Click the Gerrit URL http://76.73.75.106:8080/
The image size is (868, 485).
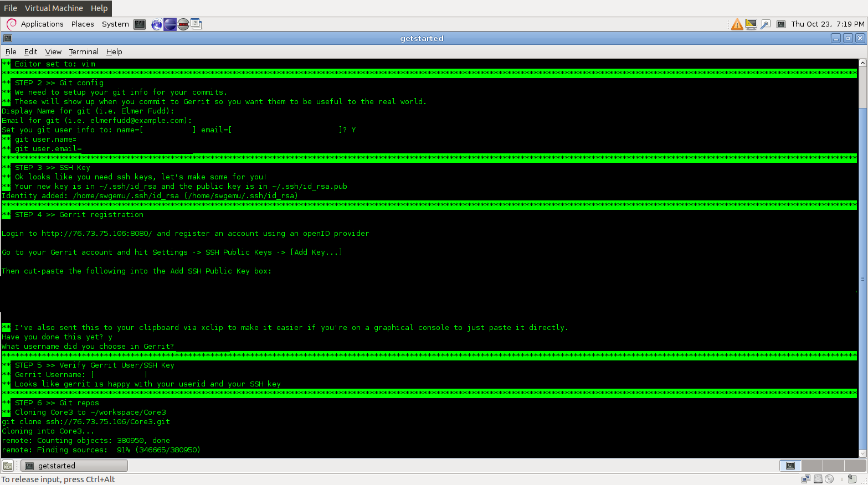tap(97, 233)
